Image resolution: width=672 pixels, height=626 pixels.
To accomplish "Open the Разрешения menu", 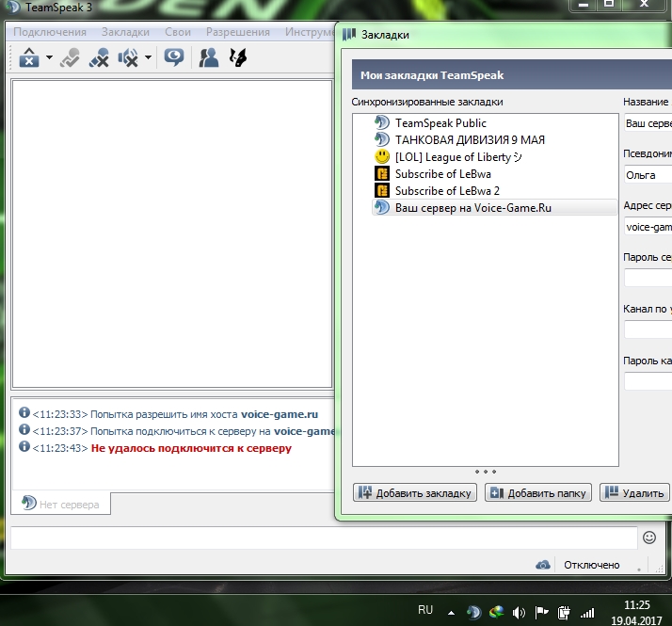I will 238,32.
